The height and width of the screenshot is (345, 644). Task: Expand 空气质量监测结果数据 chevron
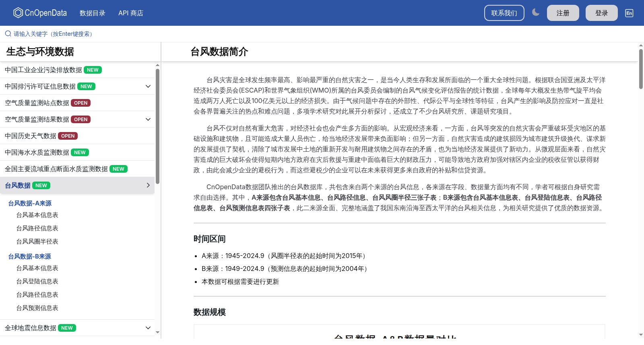click(x=148, y=120)
